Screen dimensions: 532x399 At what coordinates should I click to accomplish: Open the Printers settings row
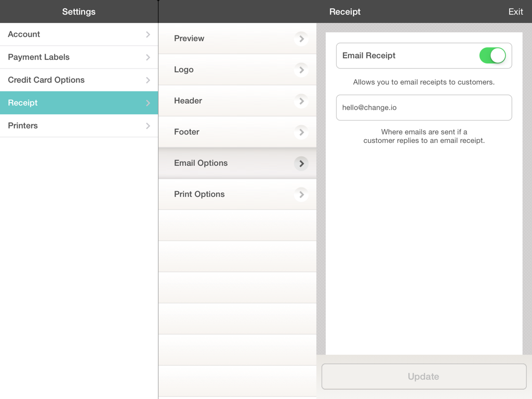click(x=79, y=126)
